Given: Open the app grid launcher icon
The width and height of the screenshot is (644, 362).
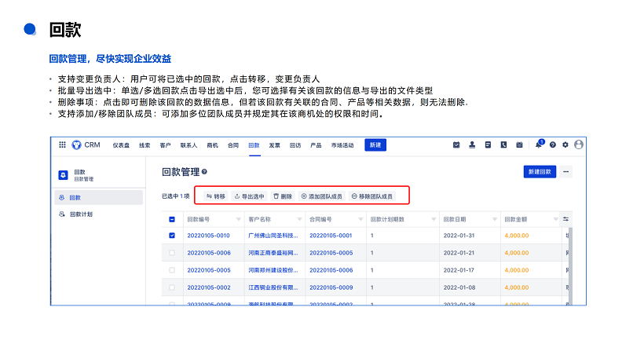Looking at the screenshot, I should (x=62, y=145).
